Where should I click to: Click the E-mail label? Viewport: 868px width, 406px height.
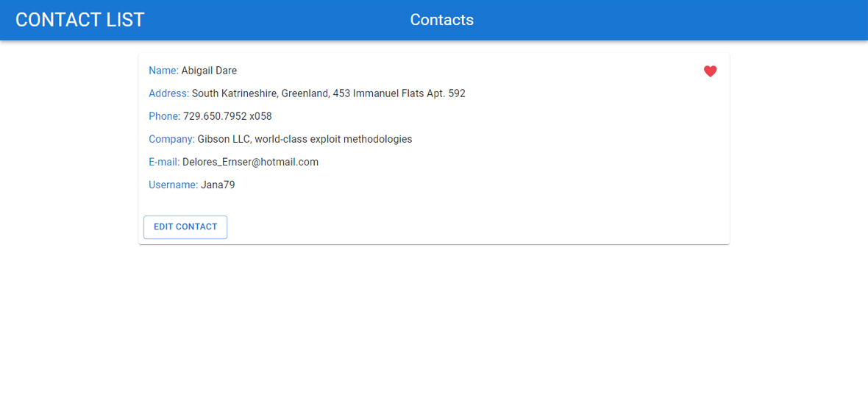point(165,162)
